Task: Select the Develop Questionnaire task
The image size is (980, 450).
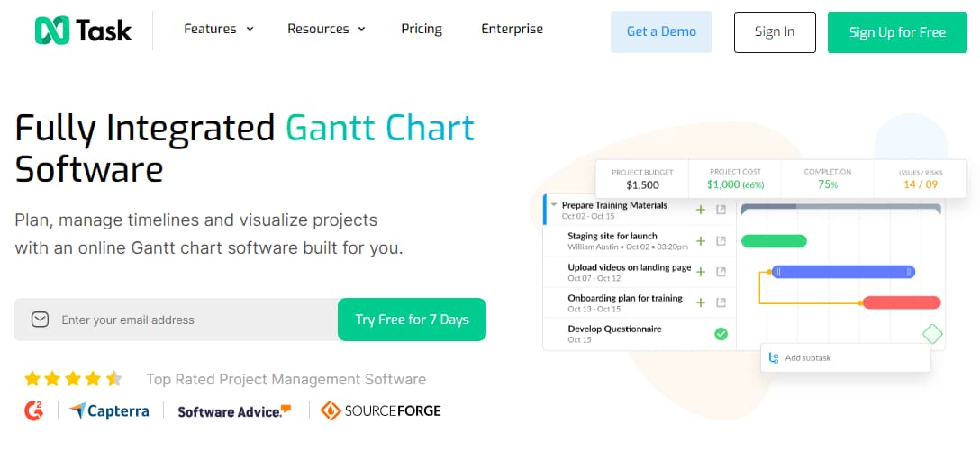Action: coord(614,328)
